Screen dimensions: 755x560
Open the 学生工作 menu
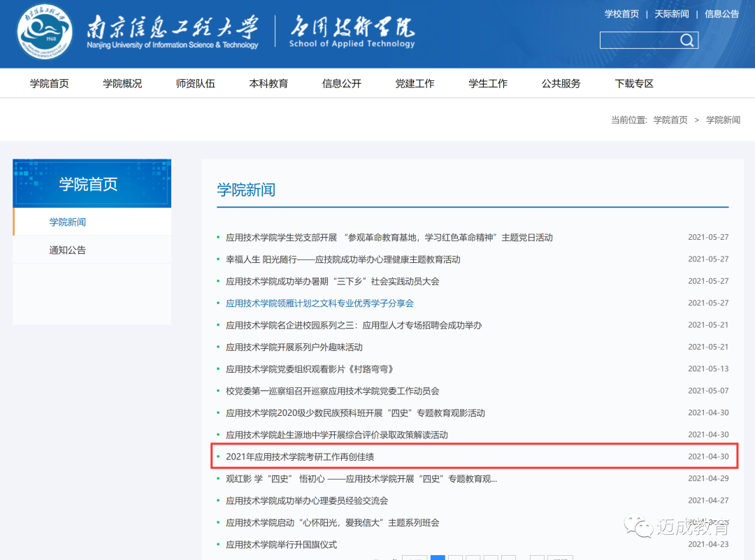[488, 82]
